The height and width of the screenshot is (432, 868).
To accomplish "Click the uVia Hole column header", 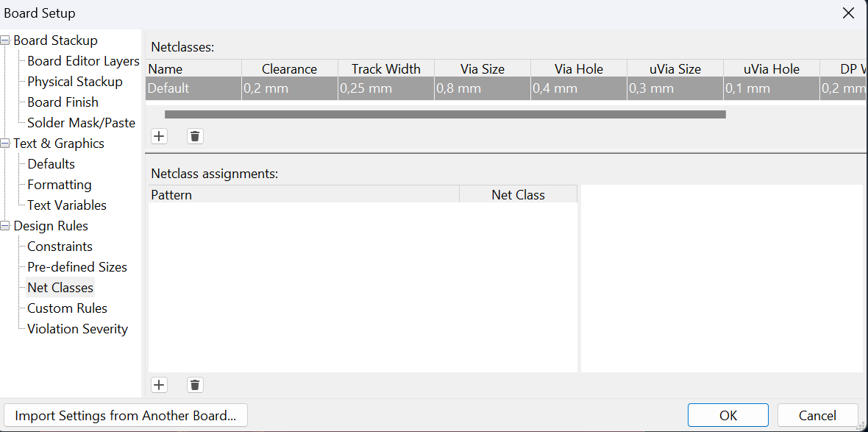I will pyautogui.click(x=771, y=68).
